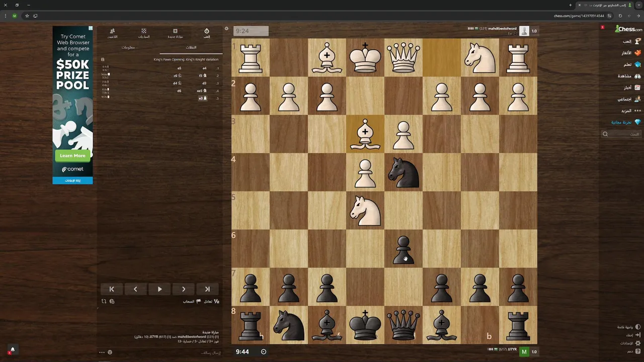644x362 pixels.
Task: Switch to the Moves (النقلات) tab
Action: click(x=191, y=47)
